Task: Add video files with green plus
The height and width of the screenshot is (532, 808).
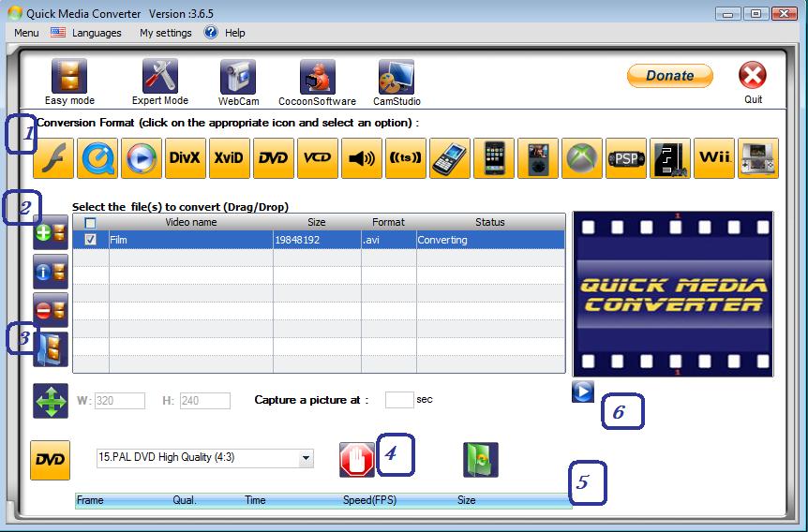Action: [51, 232]
